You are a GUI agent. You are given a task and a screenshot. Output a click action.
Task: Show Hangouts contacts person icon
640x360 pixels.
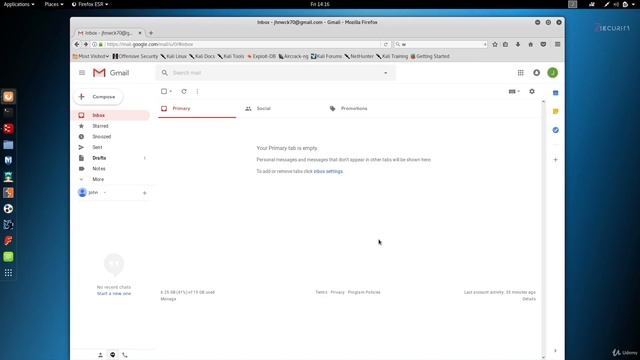pyautogui.click(x=100, y=355)
